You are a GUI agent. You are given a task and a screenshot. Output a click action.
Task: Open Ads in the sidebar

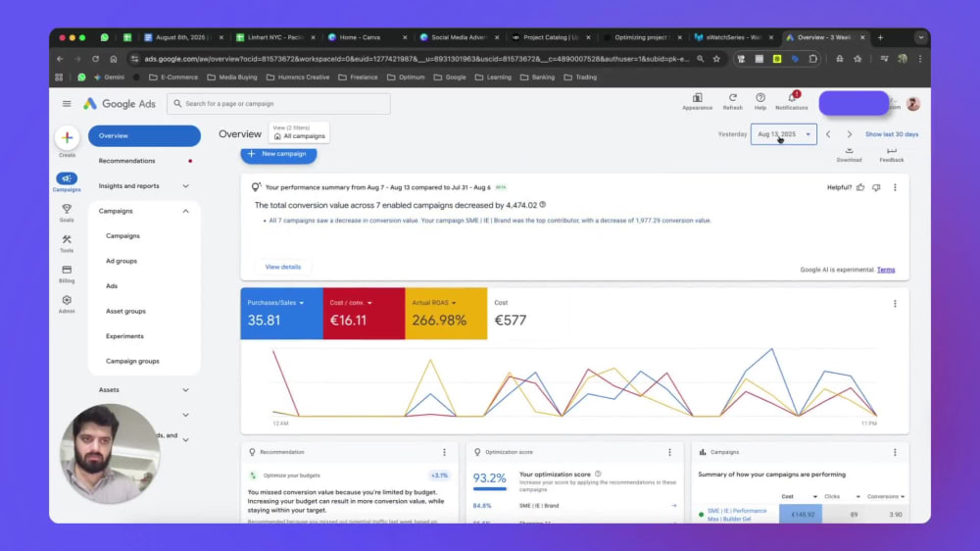pos(112,286)
